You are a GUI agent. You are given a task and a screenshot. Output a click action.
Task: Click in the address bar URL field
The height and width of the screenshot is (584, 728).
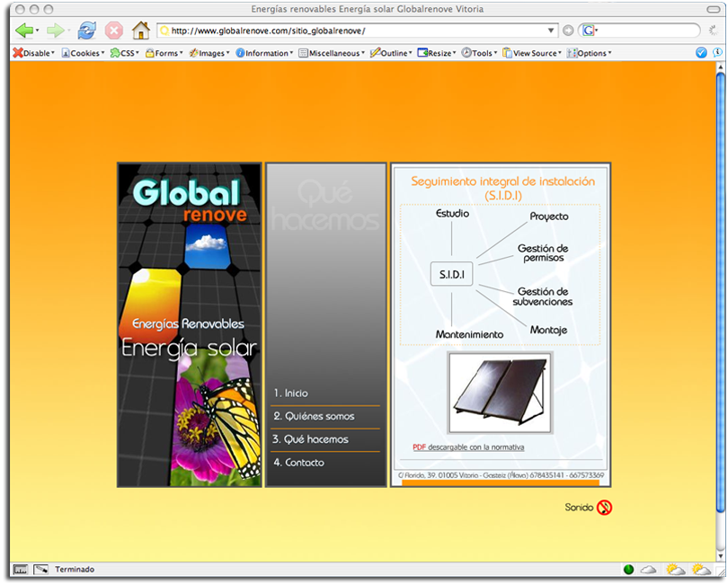point(358,31)
